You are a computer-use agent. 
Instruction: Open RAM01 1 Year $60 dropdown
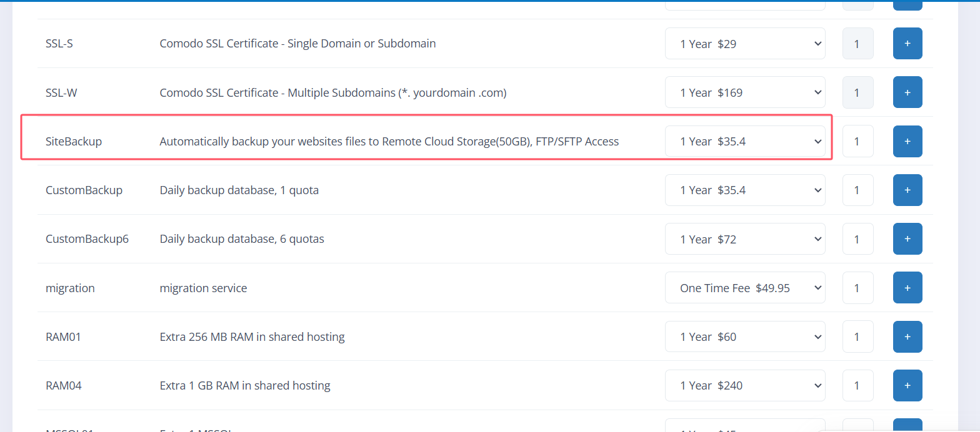744,336
